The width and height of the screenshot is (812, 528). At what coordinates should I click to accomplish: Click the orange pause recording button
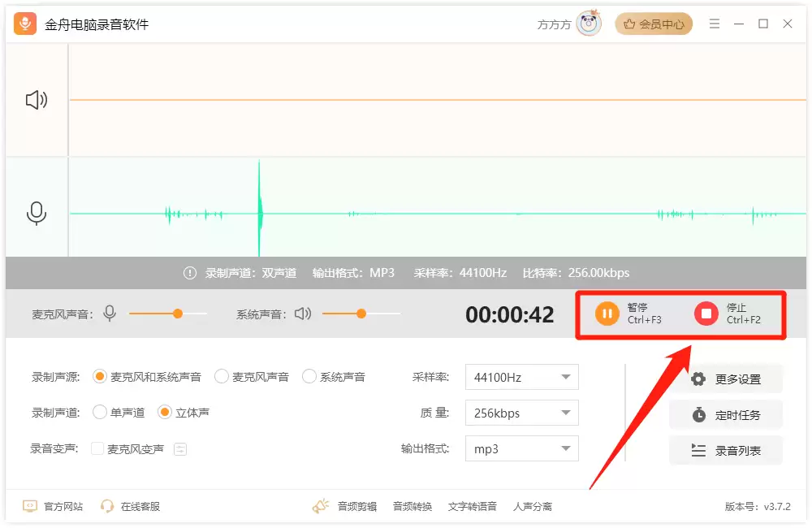coord(607,314)
